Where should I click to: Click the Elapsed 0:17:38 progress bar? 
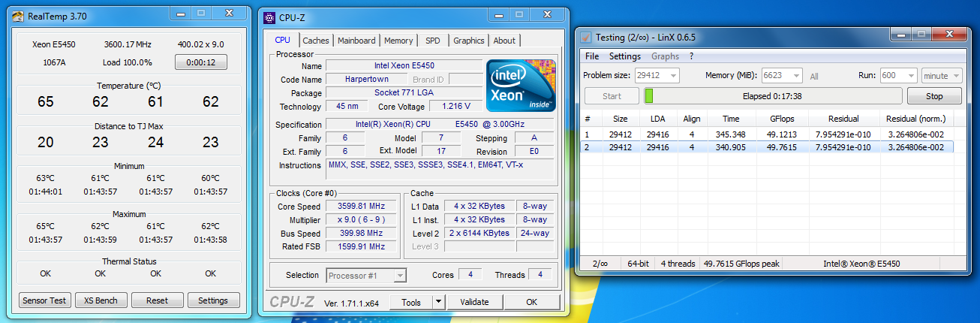[x=773, y=96]
